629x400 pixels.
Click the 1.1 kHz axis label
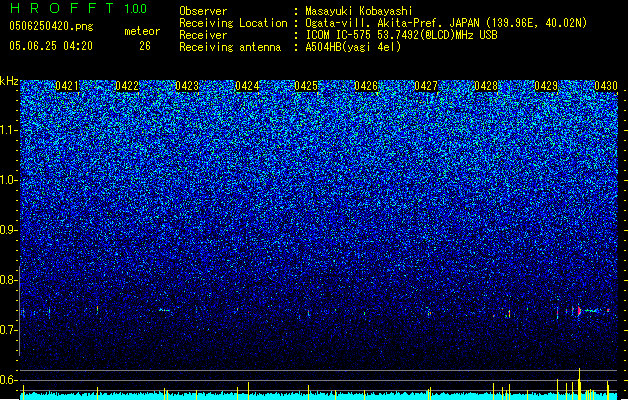pyautogui.click(x=9, y=130)
